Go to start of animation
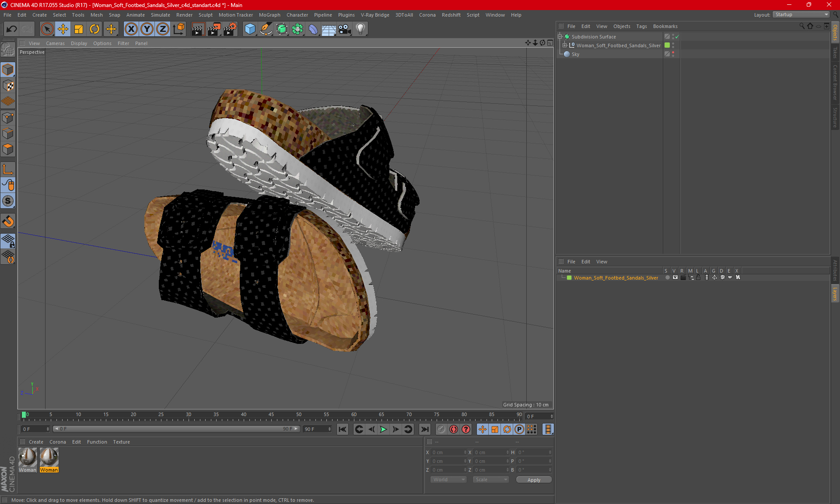840x504 pixels. point(343,429)
